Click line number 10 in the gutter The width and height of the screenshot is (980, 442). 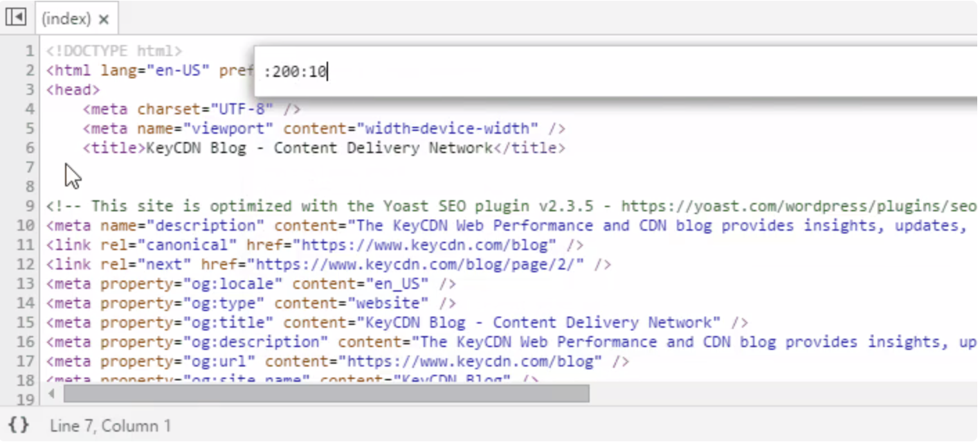(x=26, y=226)
